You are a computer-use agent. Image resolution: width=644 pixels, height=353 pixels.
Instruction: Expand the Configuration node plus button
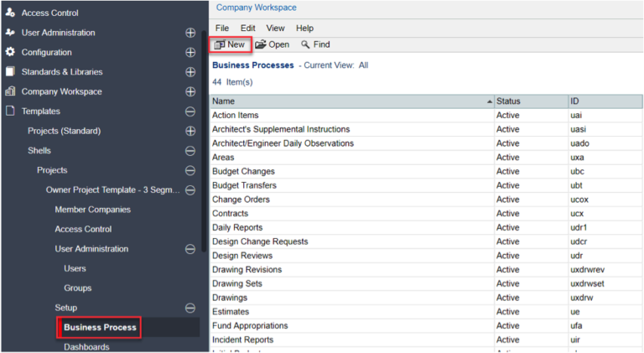click(x=190, y=52)
